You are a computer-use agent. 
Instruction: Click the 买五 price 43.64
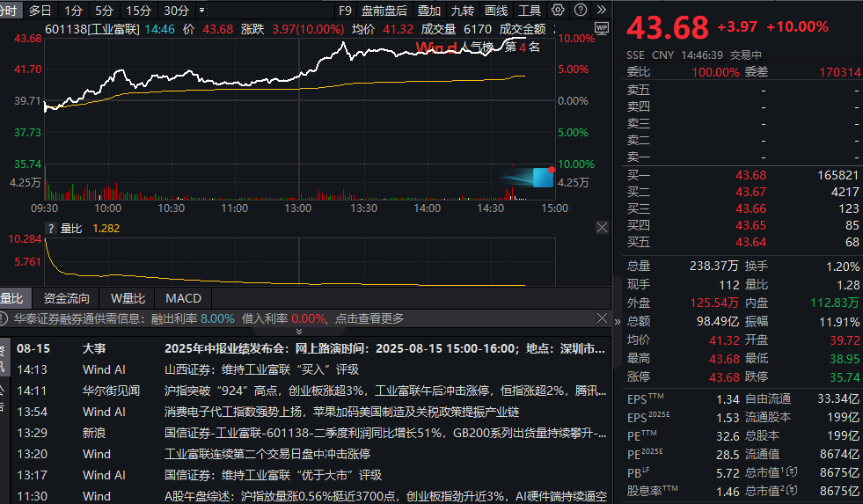(x=750, y=242)
